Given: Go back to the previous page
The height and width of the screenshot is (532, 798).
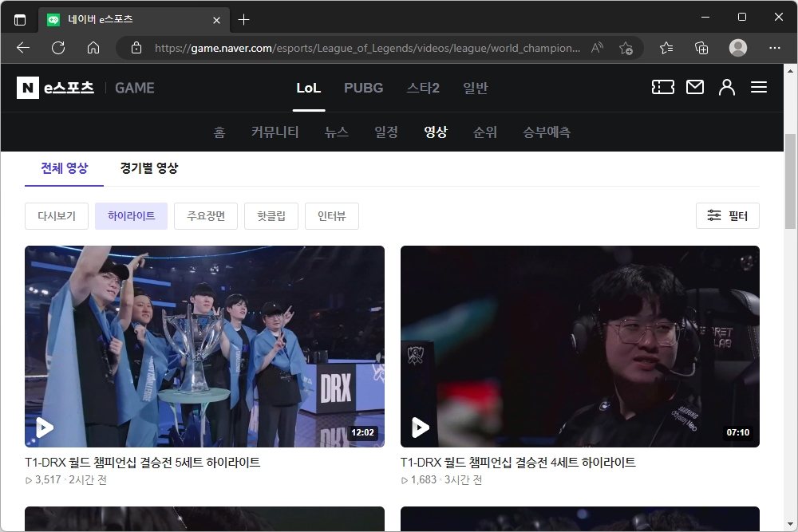Looking at the screenshot, I should coord(23,48).
